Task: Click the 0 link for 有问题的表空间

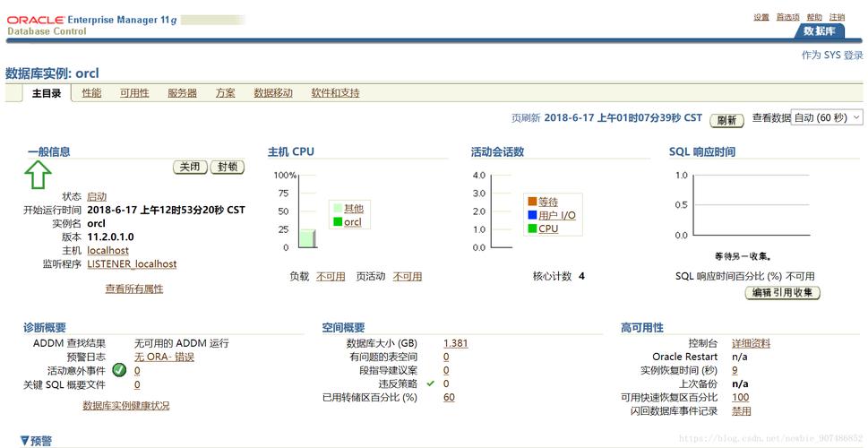Action: 446,358
